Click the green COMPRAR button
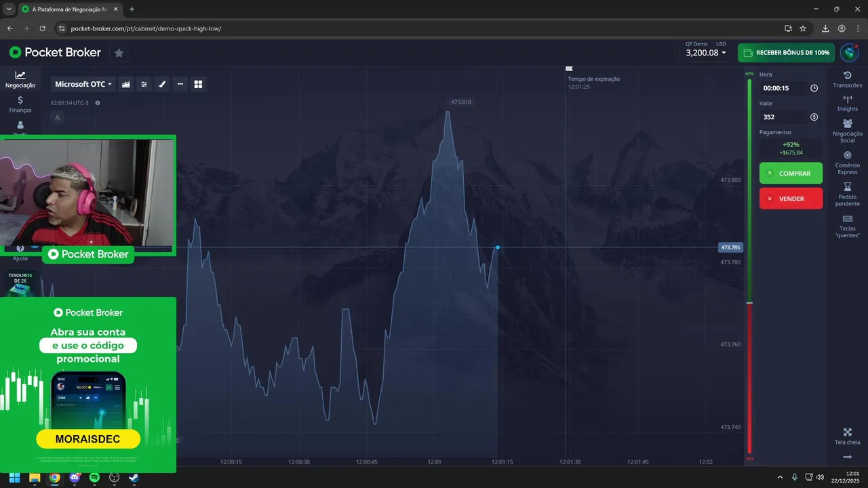 (x=791, y=174)
